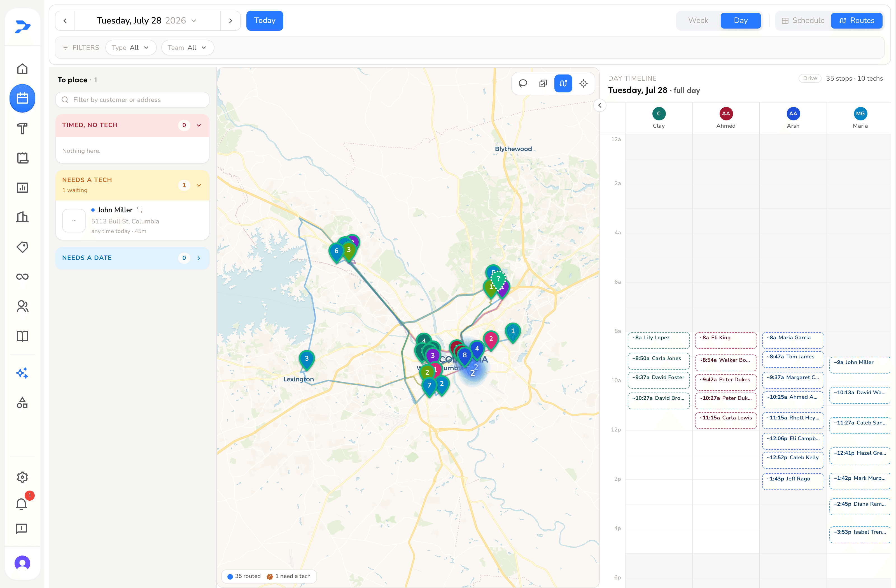Open the ~11:15a Carla Lewis appointment
Image resolution: width=896 pixels, height=588 pixels.
[x=725, y=421]
